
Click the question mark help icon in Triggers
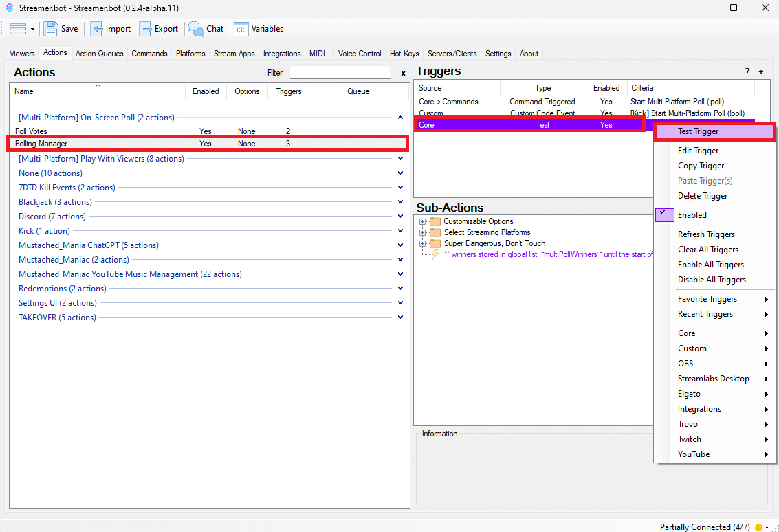coord(747,71)
